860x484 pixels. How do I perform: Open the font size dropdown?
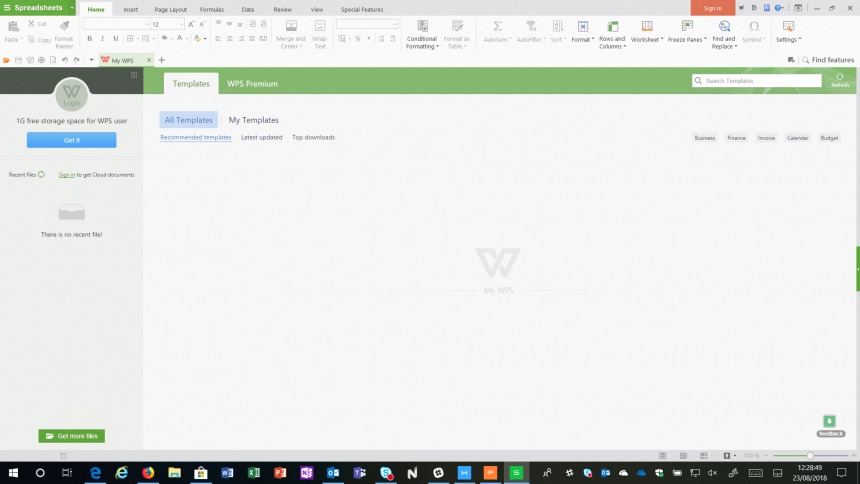(181, 24)
